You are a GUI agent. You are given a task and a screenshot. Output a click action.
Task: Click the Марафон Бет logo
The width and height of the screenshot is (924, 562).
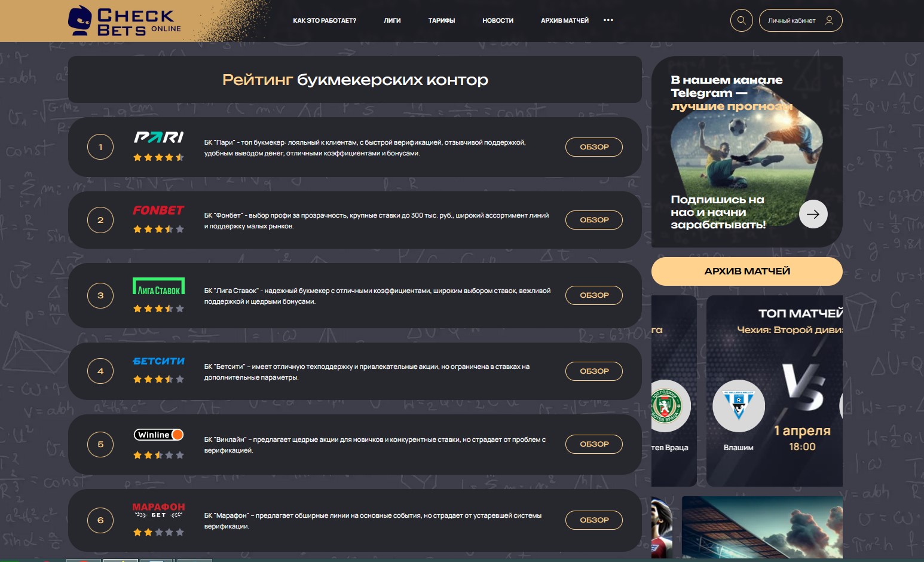158,510
